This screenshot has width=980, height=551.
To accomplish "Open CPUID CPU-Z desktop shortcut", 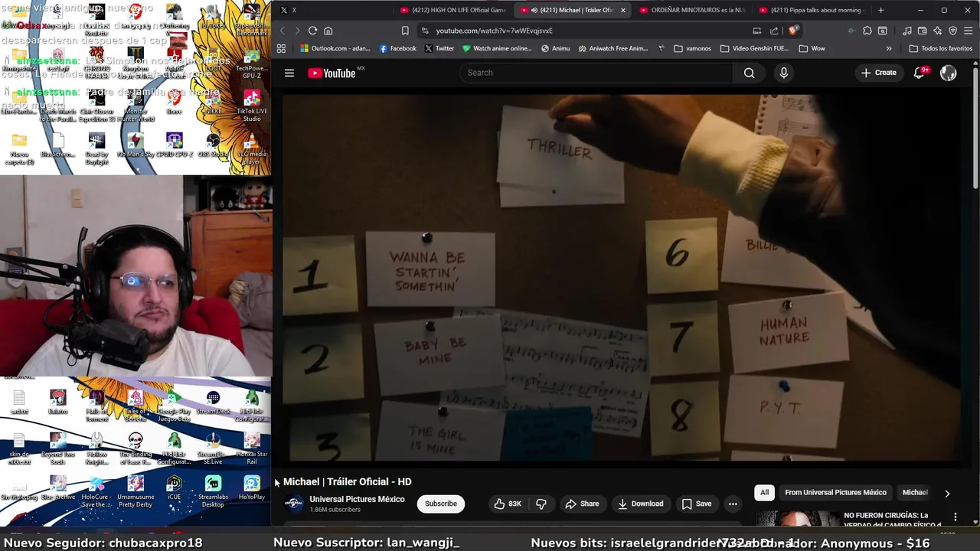I will pos(175,145).
